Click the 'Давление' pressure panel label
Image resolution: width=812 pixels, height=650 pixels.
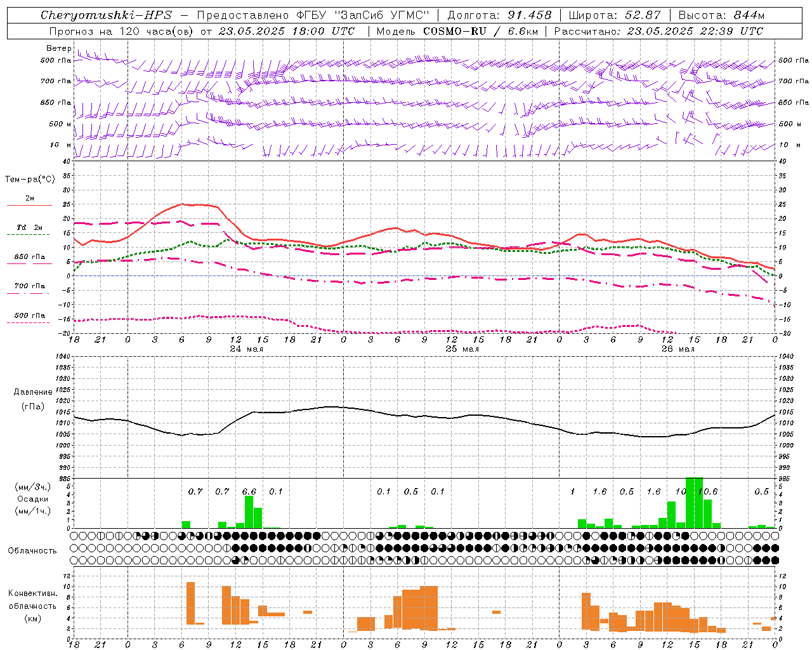pos(33,392)
